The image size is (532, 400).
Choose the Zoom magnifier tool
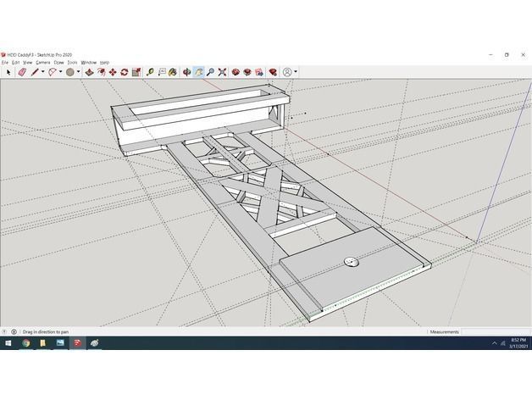click(x=210, y=72)
